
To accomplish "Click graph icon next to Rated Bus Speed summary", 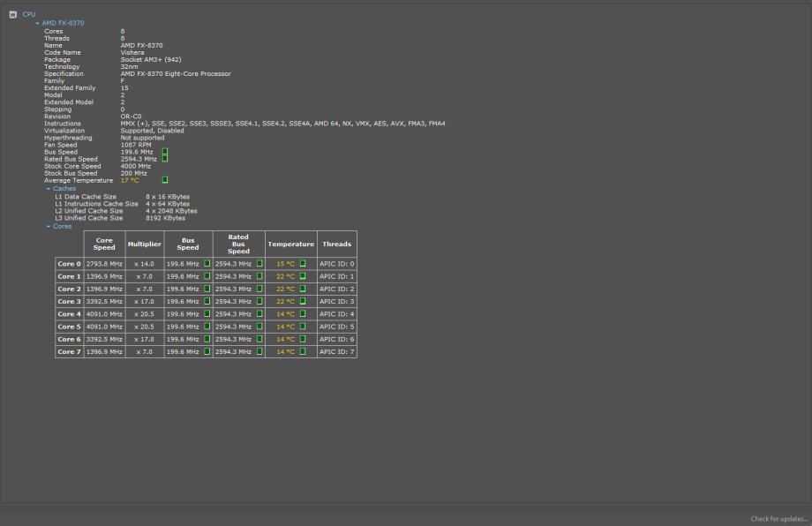I will pos(165,159).
